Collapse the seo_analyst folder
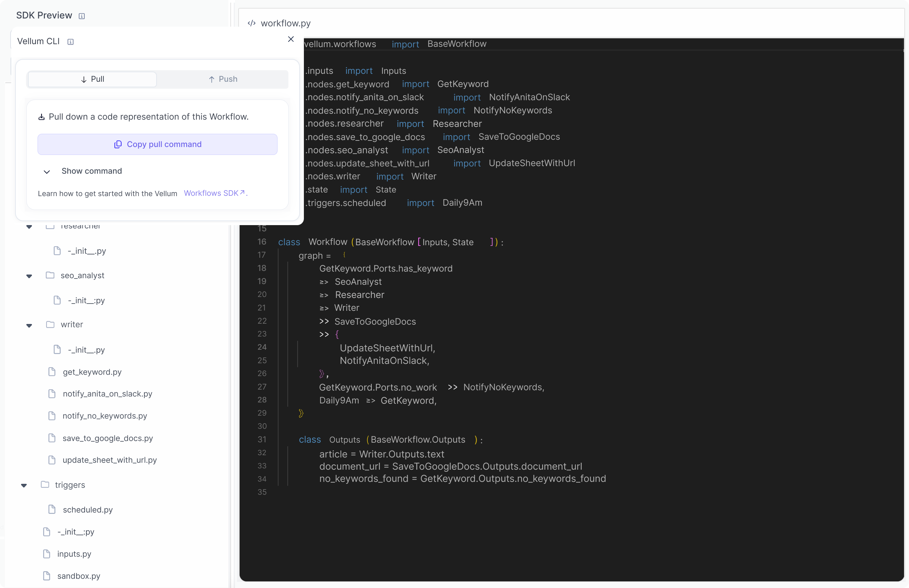Image resolution: width=909 pixels, height=588 pixels. (x=29, y=276)
